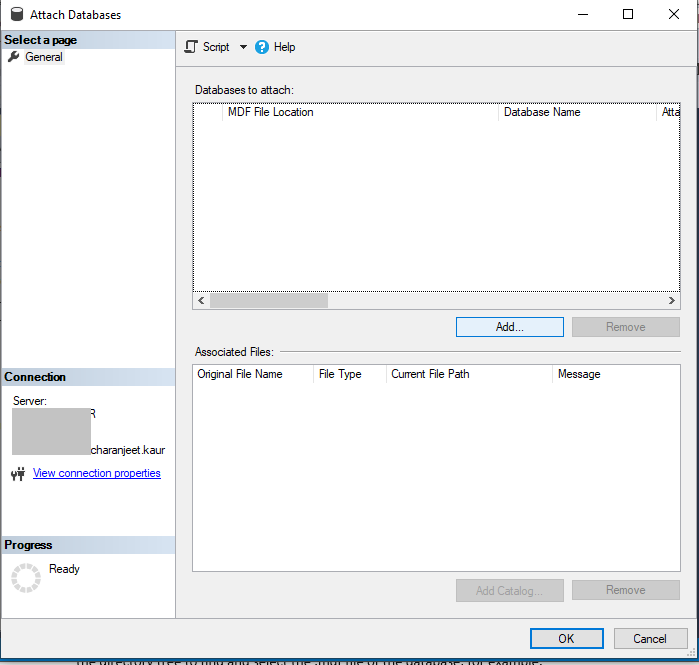Screen dimensions: 699x665
Task: Click the connection properties plug icon
Action: [x=18, y=473]
